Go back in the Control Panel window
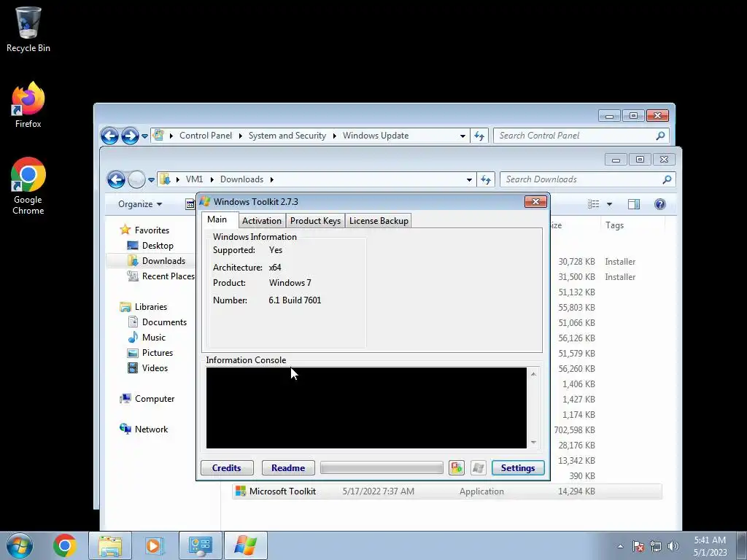This screenshot has width=747, height=560. tap(109, 136)
